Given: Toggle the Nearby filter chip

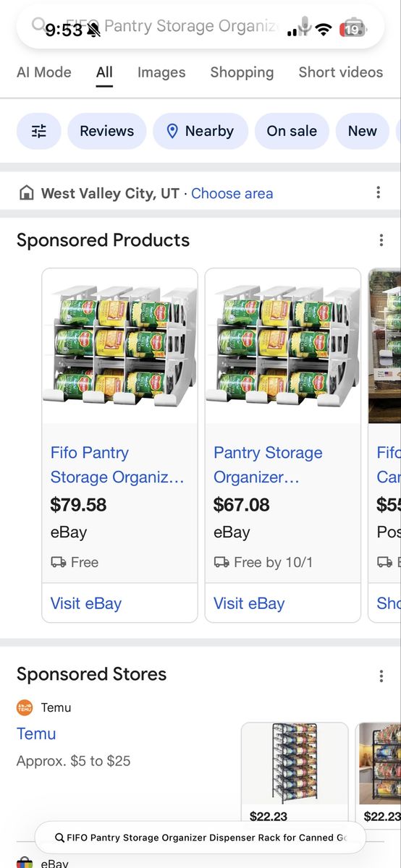Looking at the screenshot, I should pyautogui.click(x=200, y=131).
